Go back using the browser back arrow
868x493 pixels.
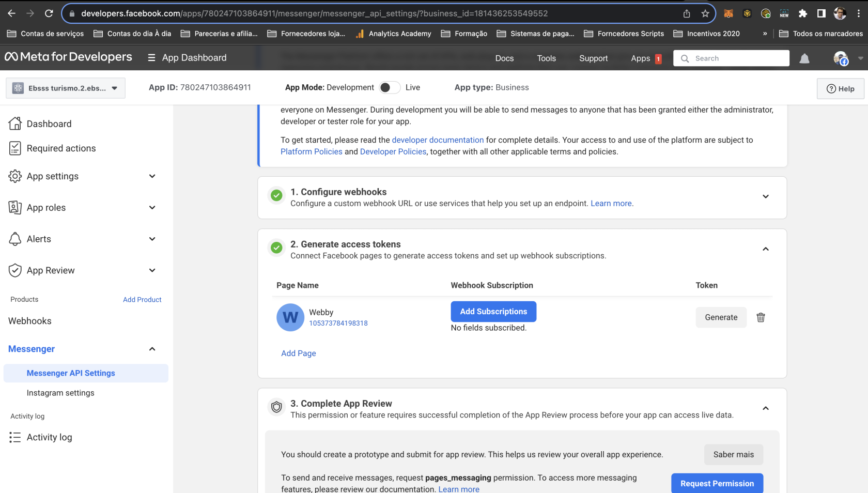[11, 13]
